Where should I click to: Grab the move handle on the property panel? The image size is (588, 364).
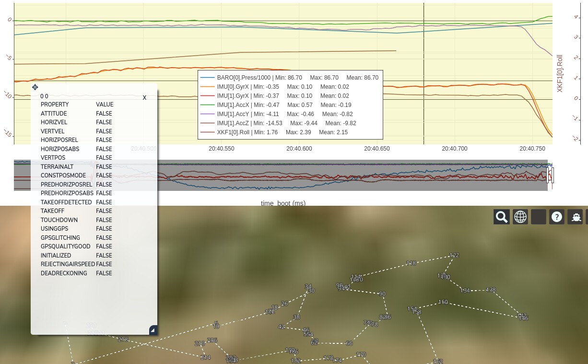[x=35, y=87]
